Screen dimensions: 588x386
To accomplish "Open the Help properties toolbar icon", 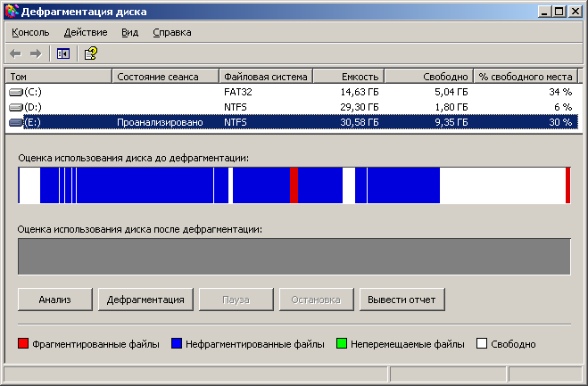I will pyautogui.click(x=91, y=53).
